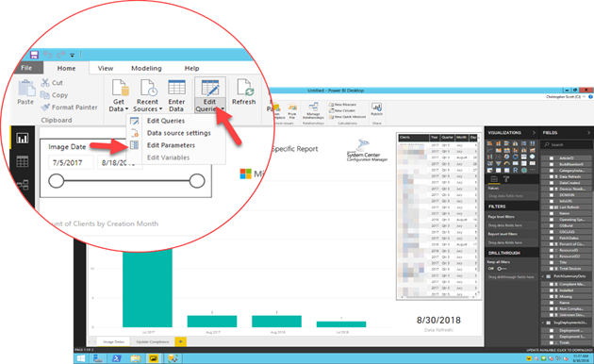Toggle the Keep all filters switch
Image resolution: width=594 pixels, height=364 pixels.
(502, 269)
